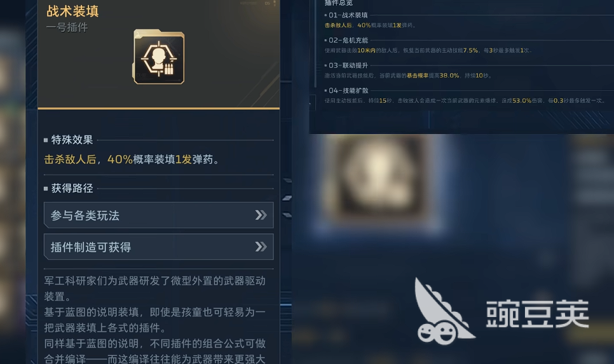Select 04-技能扩散 in the plugin overview
The width and height of the screenshot is (614, 364).
[x=348, y=90]
